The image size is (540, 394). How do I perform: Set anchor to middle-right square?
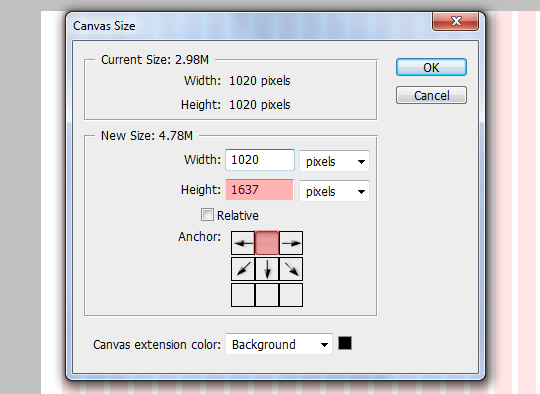point(291,269)
